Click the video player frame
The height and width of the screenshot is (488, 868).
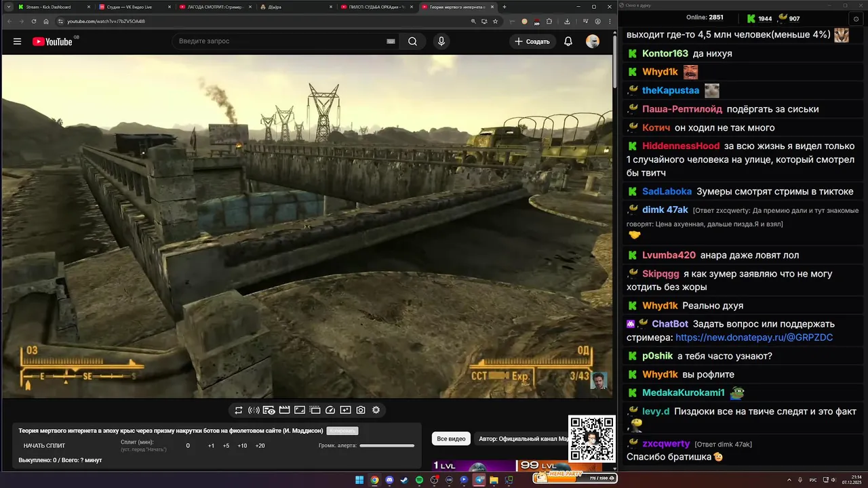(307, 226)
